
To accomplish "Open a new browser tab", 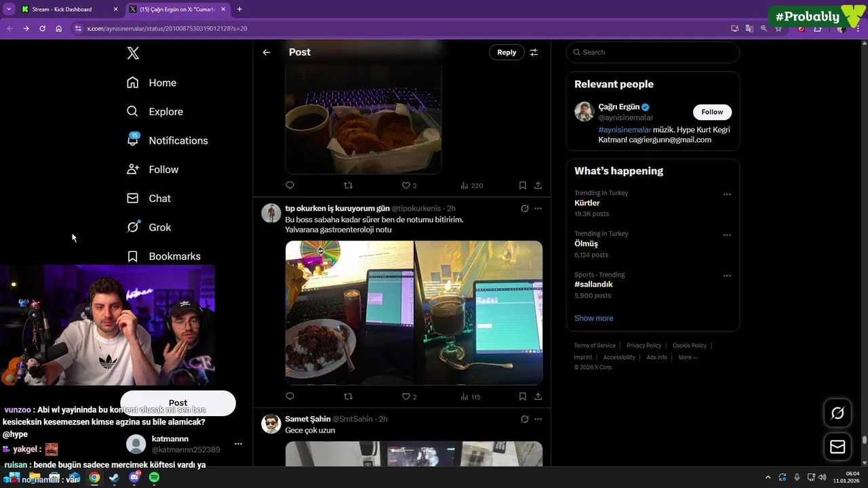I will click(x=239, y=9).
